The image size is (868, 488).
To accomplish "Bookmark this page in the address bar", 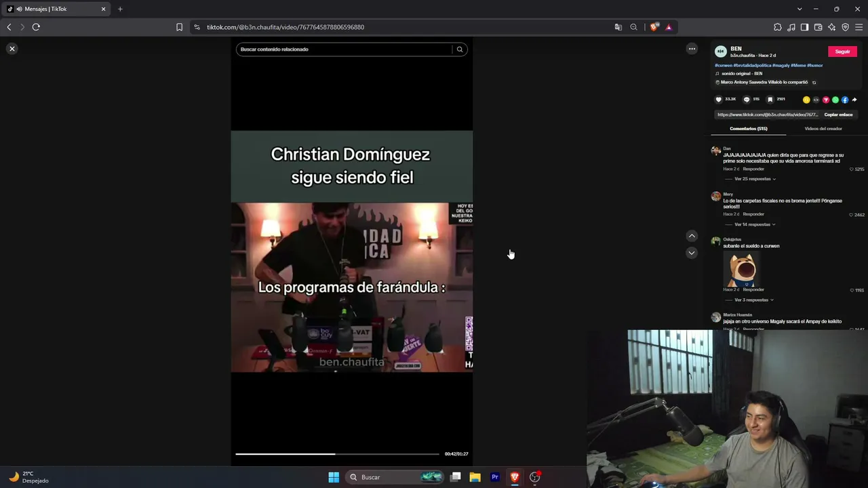I will 179,27.
